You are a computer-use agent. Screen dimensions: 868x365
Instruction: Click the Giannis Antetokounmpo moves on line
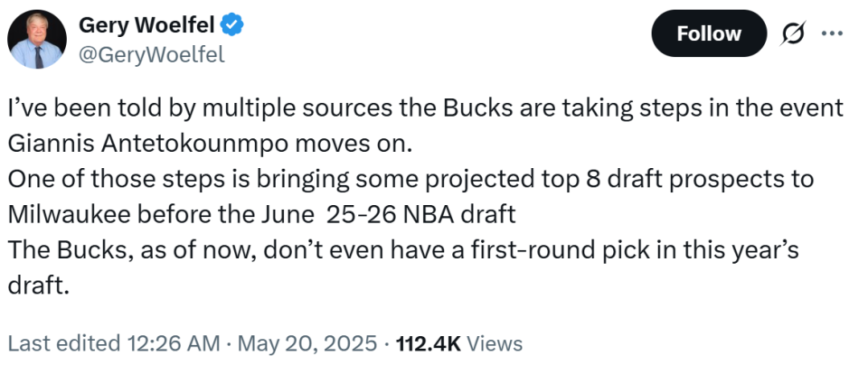point(211,144)
